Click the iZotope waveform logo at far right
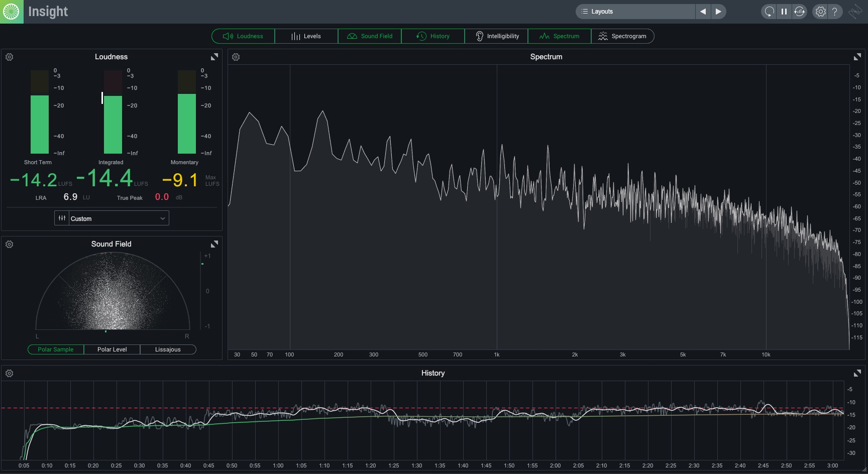This screenshot has height=474, width=868. (855, 12)
